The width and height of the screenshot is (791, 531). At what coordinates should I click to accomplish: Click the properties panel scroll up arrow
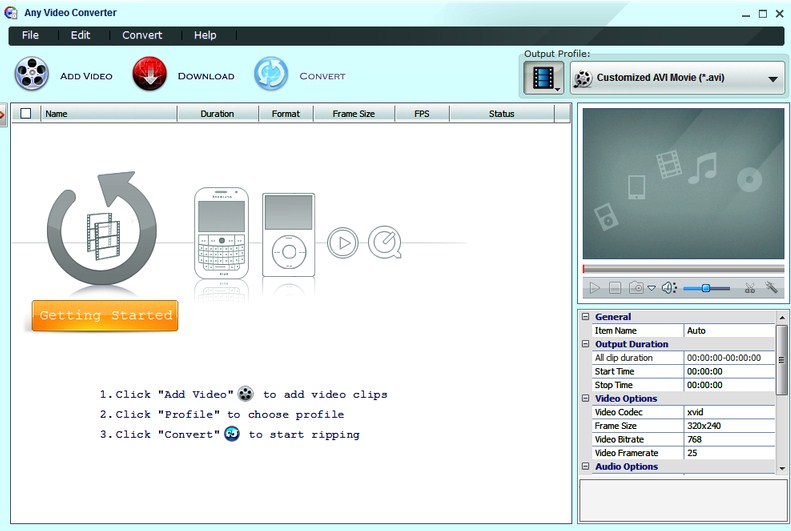point(782,318)
